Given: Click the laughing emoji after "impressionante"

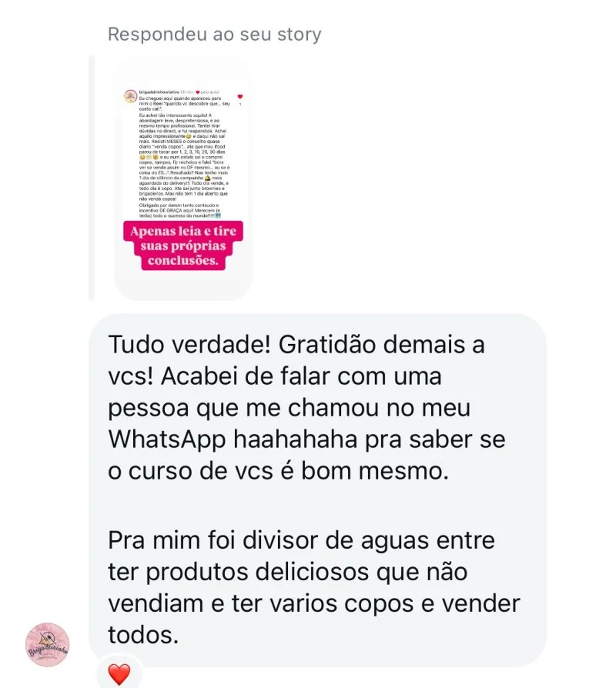Looking at the screenshot, I should click(189, 136).
